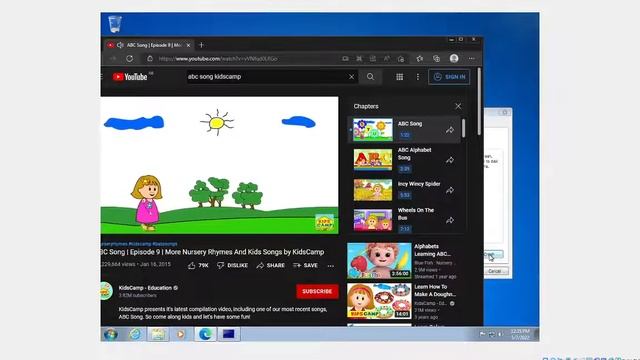Image resolution: width=640 pixels, height=360 pixels.
Task: Jump to the ABC Alphabet Song chapter
Action: [404, 160]
